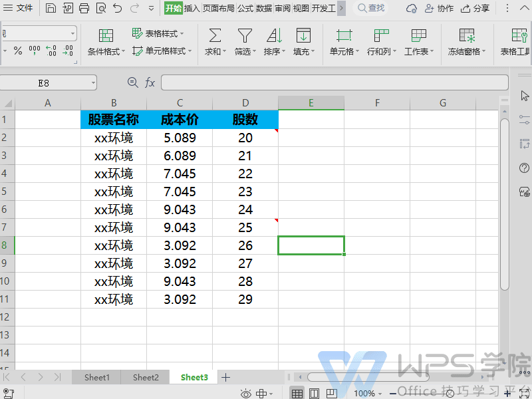This screenshot has width=532, height=399.
Task: Switch to normal view in status bar
Action: point(297,394)
